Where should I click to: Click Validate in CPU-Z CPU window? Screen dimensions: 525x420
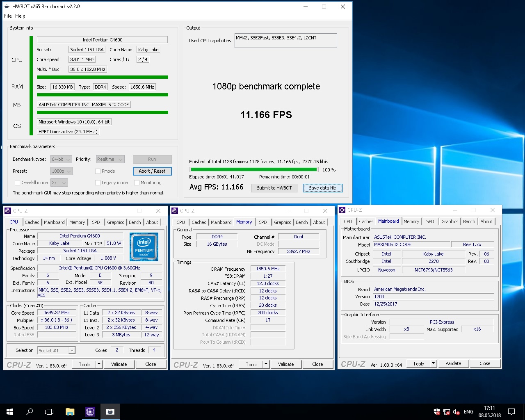[119, 364]
